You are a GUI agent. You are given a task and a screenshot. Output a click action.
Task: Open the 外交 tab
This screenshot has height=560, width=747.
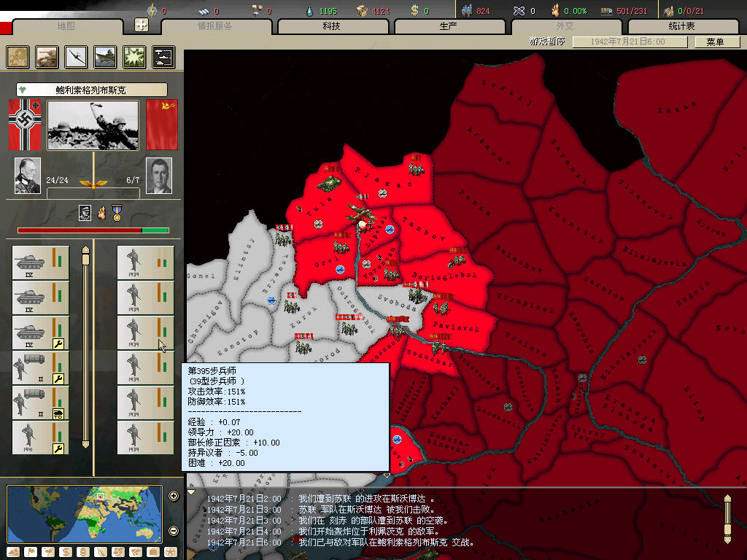click(566, 26)
